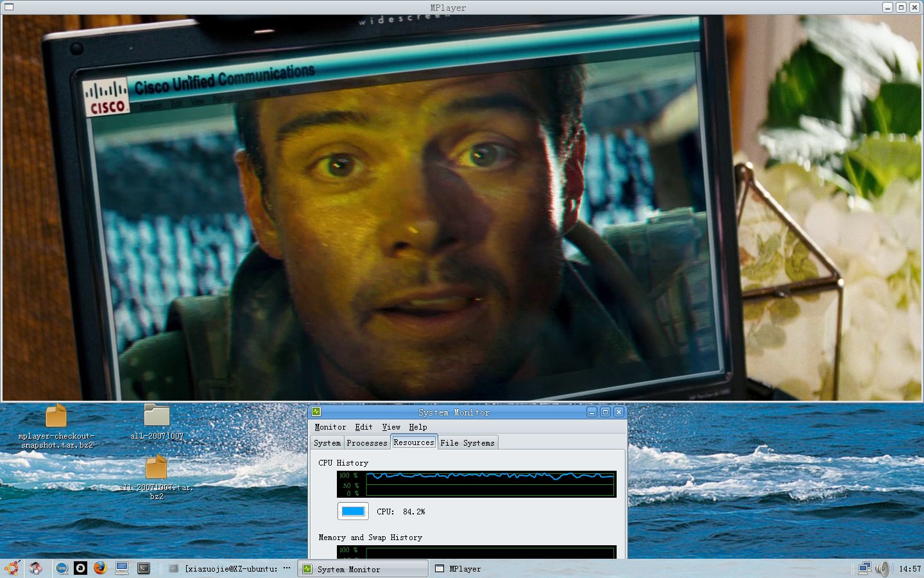Open the View menu in System Monitor
Viewport: 924px width, 578px height.
click(x=391, y=427)
